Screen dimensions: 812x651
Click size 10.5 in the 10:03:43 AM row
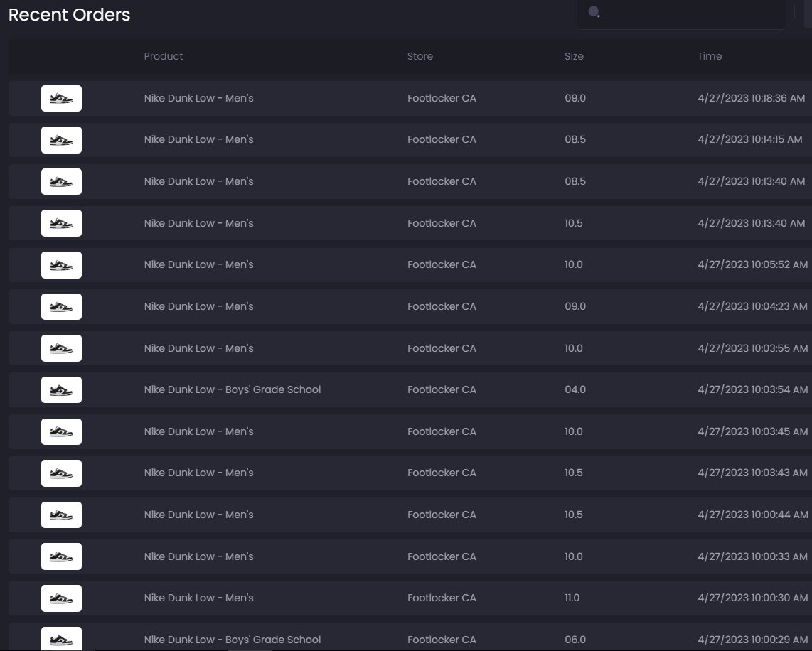pyautogui.click(x=574, y=473)
